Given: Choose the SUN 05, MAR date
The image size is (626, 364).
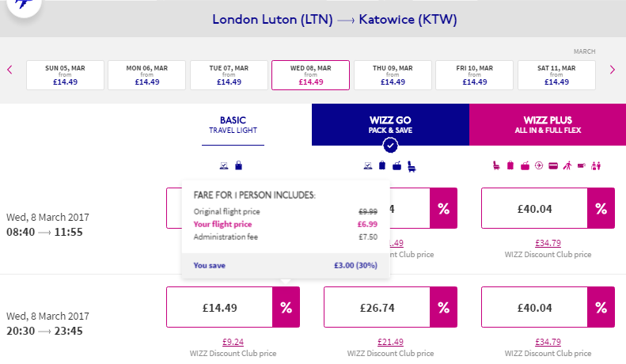Looking at the screenshot, I should point(65,75).
